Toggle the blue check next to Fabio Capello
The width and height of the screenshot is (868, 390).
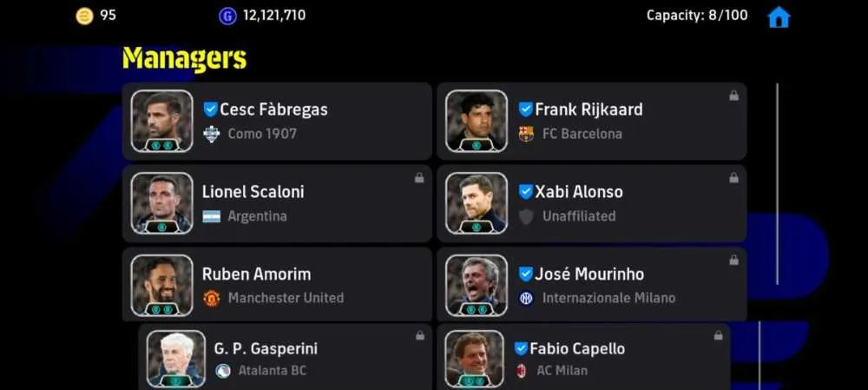(x=521, y=348)
